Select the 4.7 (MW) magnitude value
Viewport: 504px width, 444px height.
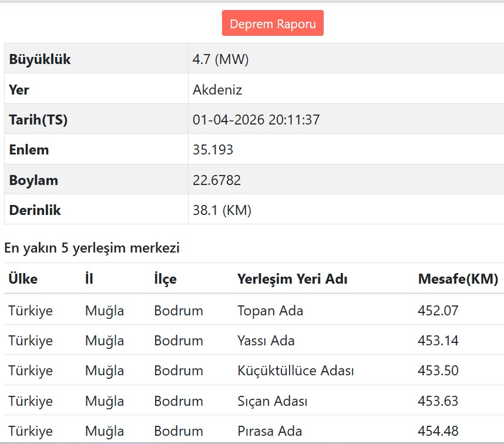tap(221, 59)
